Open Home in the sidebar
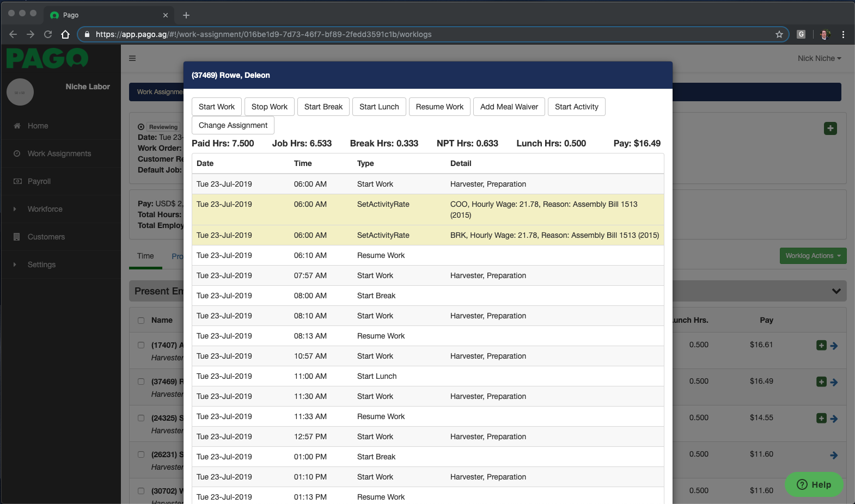This screenshot has height=504, width=855. point(38,126)
